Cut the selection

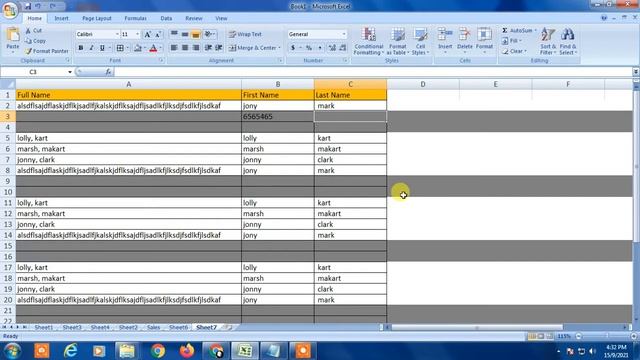tap(33, 31)
